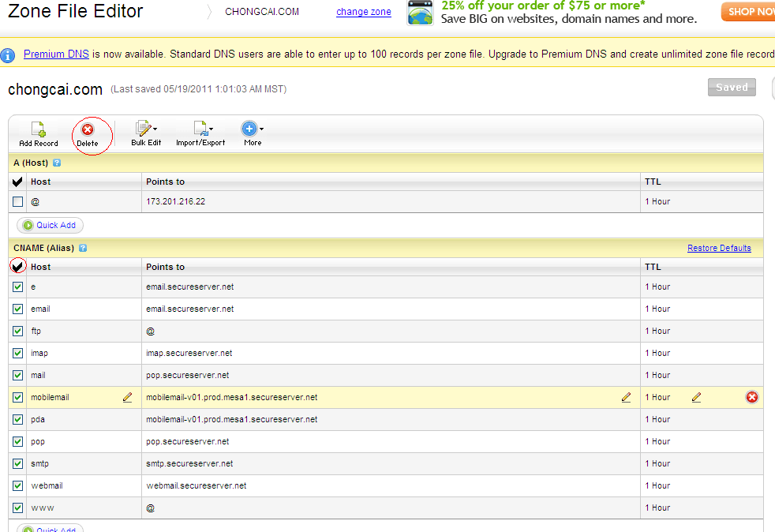Uncheck the ftp CNAME record checkbox
The image size is (775, 532).
point(17,332)
